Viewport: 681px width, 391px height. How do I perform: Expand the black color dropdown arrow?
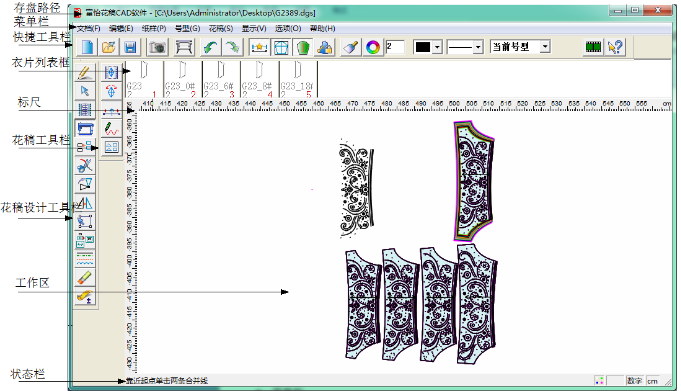pyautogui.click(x=437, y=47)
